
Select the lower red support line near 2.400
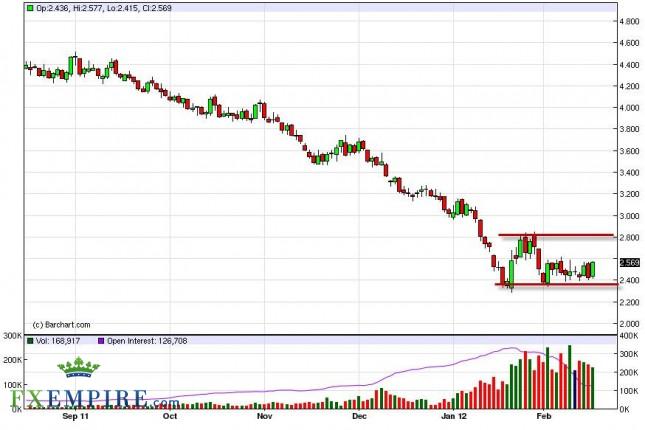(557, 284)
